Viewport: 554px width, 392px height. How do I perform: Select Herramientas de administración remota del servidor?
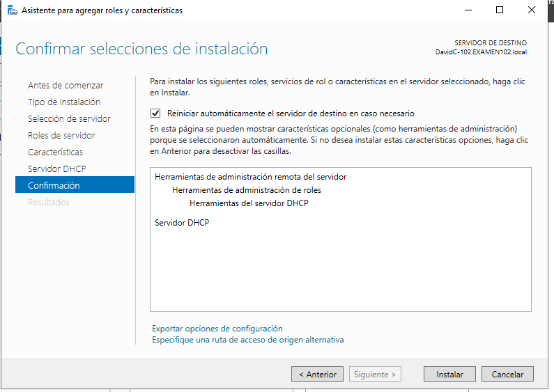pyautogui.click(x=250, y=177)
